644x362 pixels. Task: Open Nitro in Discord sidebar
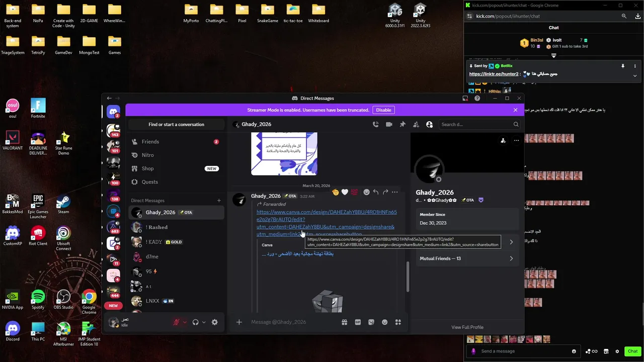(176, 155)
